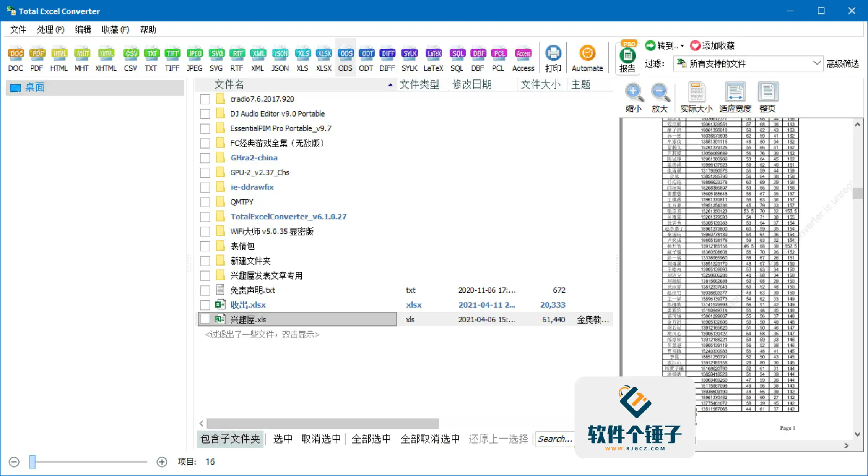Show whole page (整页) in preview
868x476 pixels.
coord(767,98)
